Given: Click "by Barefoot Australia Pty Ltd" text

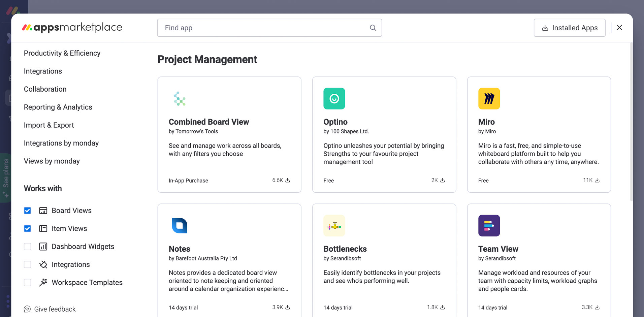Looking at the screenshot, I should tap(203, 258).
